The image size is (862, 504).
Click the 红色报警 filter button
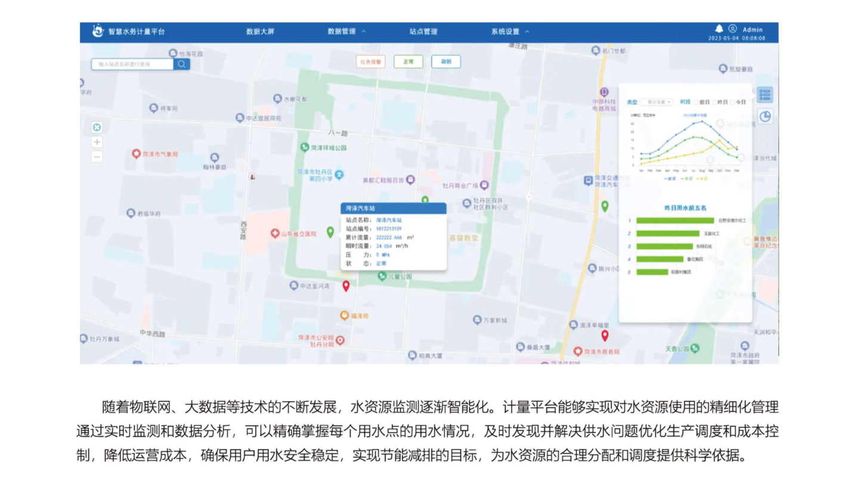(x=371, y=62)
